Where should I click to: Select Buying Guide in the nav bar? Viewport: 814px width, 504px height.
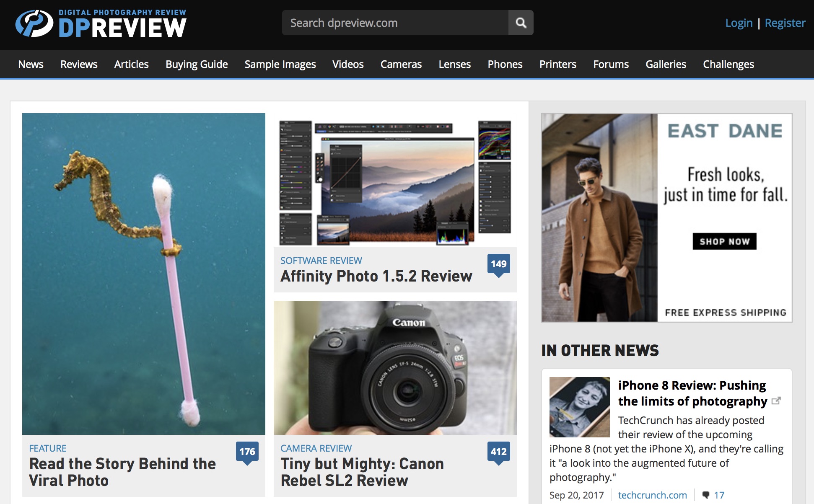pyautogui.click(x=197, y=64)
